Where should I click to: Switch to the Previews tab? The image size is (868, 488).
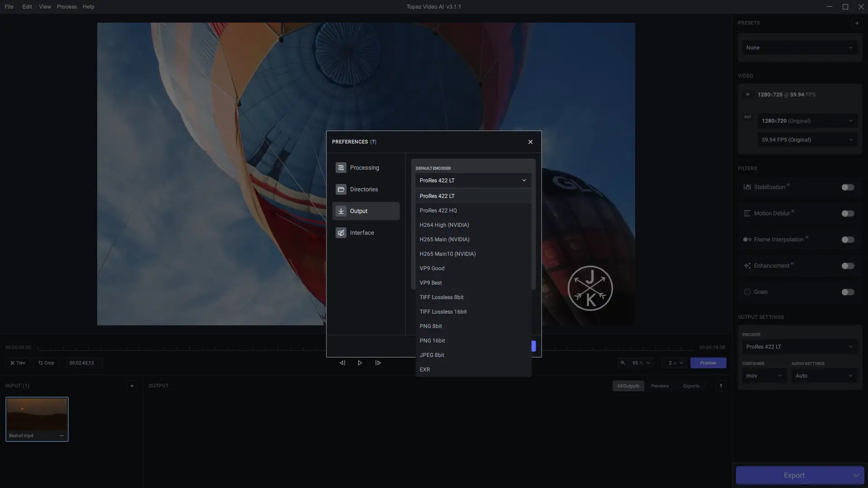coord(659,386)
